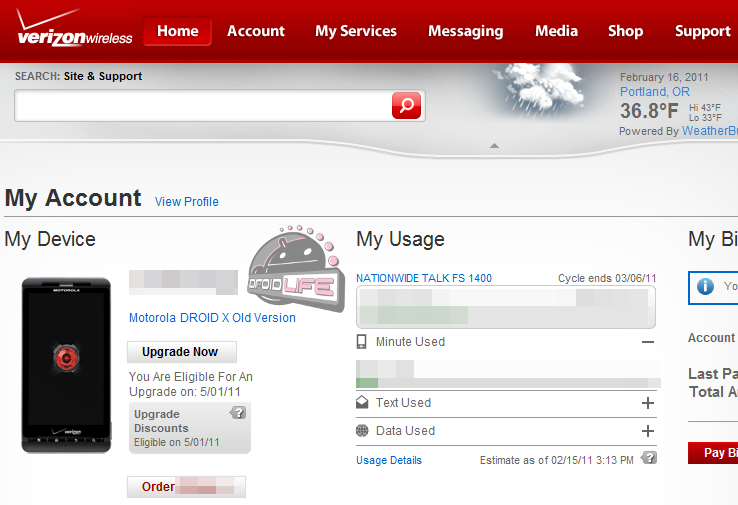Focus the Site & Support search field

click(202, 106)
